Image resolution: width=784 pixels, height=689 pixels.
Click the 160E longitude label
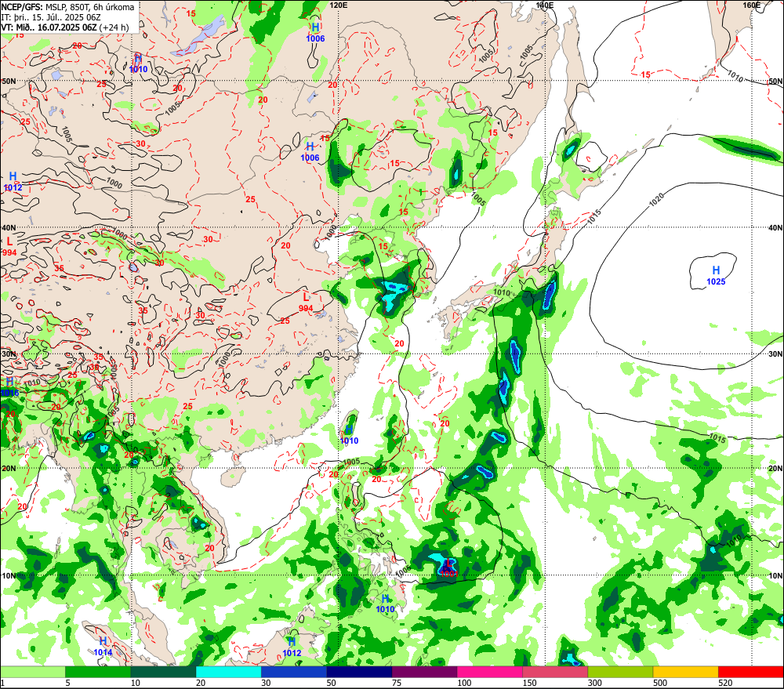751,5
